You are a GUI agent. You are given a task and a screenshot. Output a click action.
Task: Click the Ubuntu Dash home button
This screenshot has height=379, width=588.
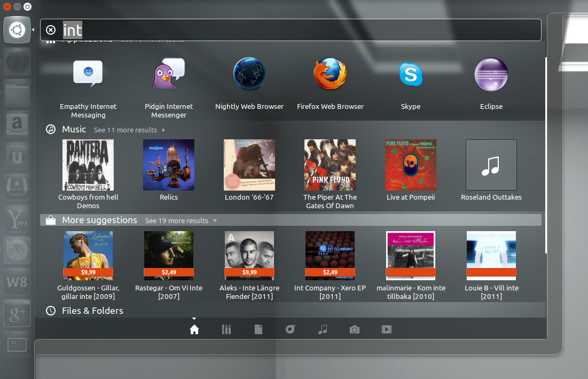(17, 30)
